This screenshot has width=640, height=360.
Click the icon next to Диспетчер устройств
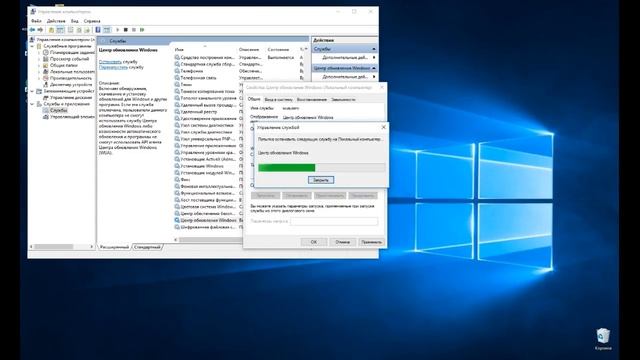tap(46, 84)
